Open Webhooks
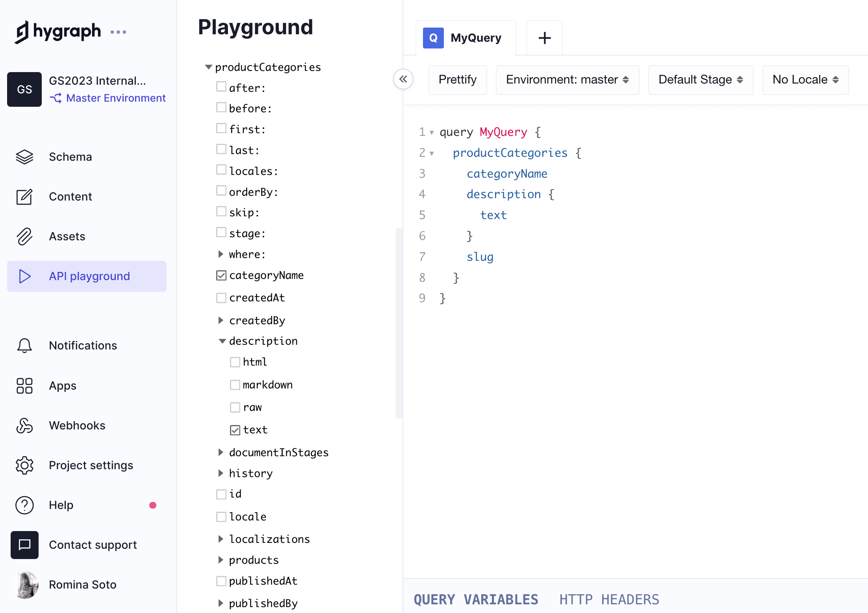Screen dimensions: 868x613 pos(77,425)
